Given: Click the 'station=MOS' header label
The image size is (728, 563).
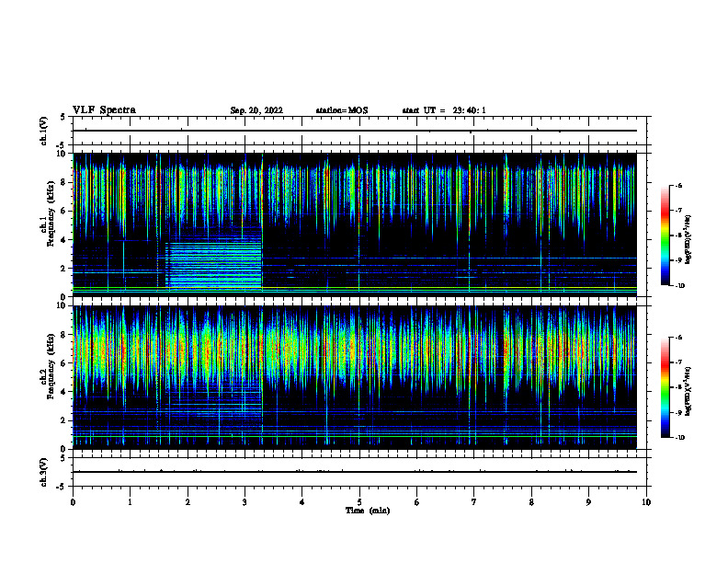Looking at the screenshot, I should [x=342, y=110].
